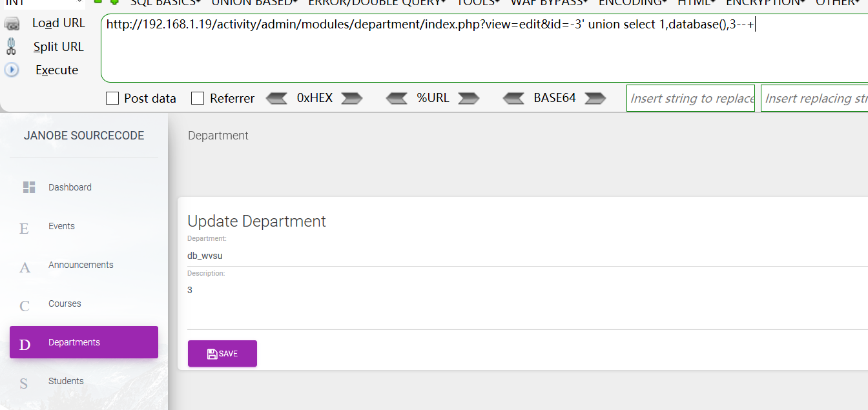
Task: Click the BASE64 label
Action: click(x=555, y=98)
